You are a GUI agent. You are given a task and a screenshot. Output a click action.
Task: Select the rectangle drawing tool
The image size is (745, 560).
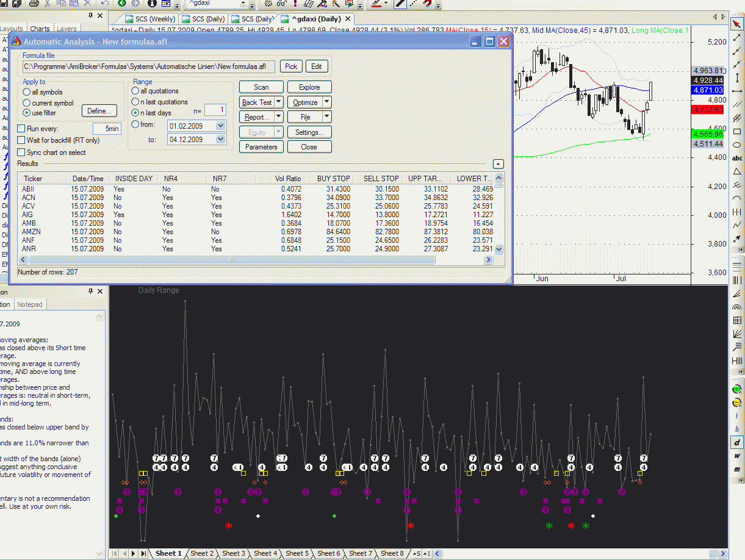point(737,132)
